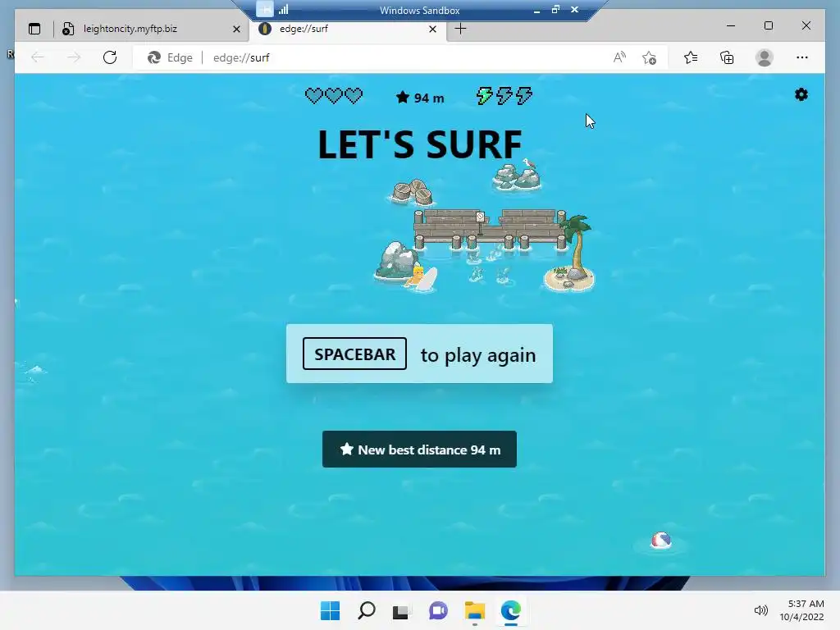Open the Windows Start button
Image resolution: width=840 pixels, height=630 pixels.
coord(330,610)
